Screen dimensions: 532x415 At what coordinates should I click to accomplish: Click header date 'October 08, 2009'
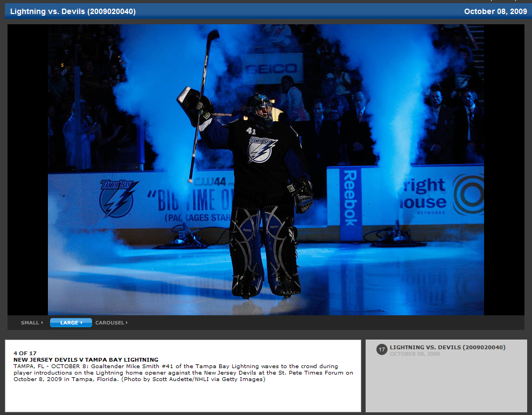[x=495, y=11]
